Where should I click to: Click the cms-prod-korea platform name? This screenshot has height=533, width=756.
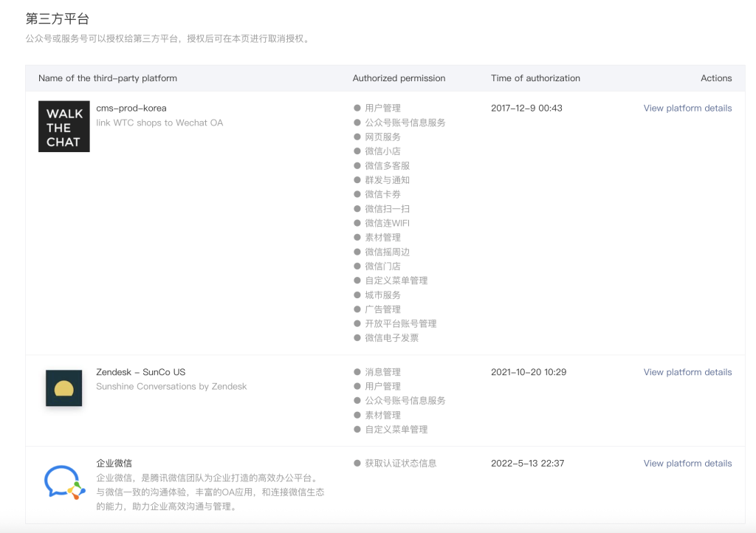[131, 108]
